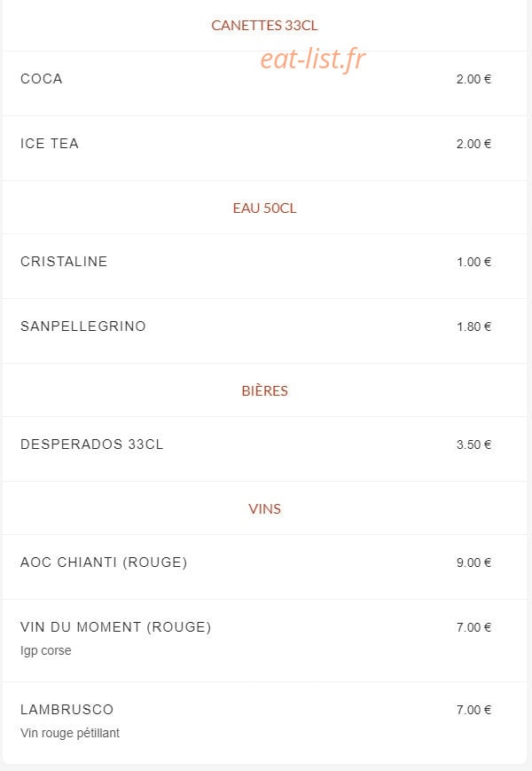The width and height of the screenshot is (532, 771).
Task: Click the 9.00 € Chianti price
Action: tap(473, 563)
